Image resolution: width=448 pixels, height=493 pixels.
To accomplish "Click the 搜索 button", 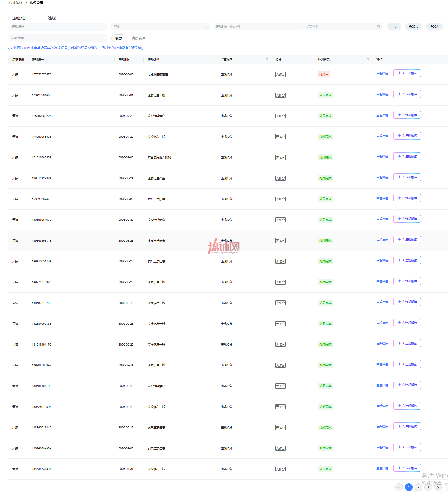I will (119, 38).
